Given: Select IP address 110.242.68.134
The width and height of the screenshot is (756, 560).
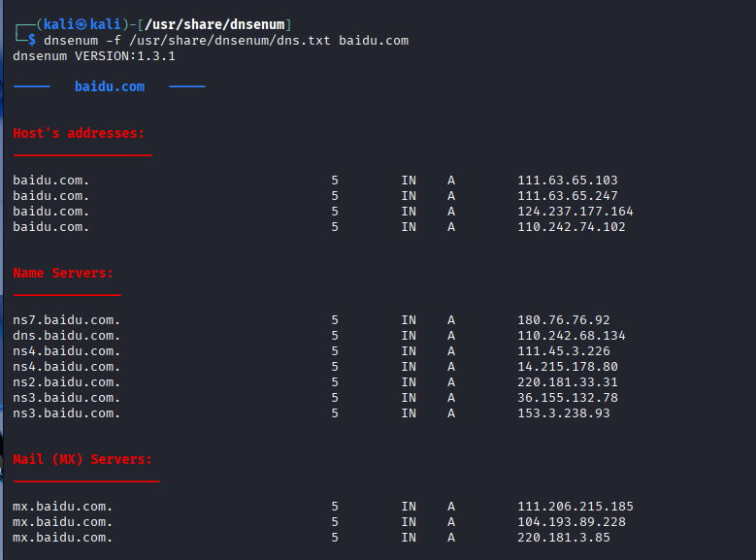Looking at the screenshot, I should click(572, 336).
